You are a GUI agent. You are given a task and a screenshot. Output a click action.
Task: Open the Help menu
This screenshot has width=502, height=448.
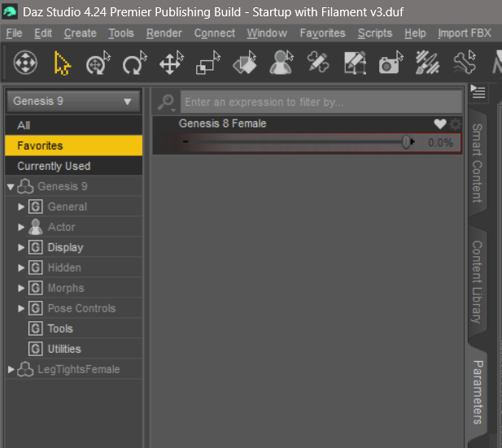415,33
